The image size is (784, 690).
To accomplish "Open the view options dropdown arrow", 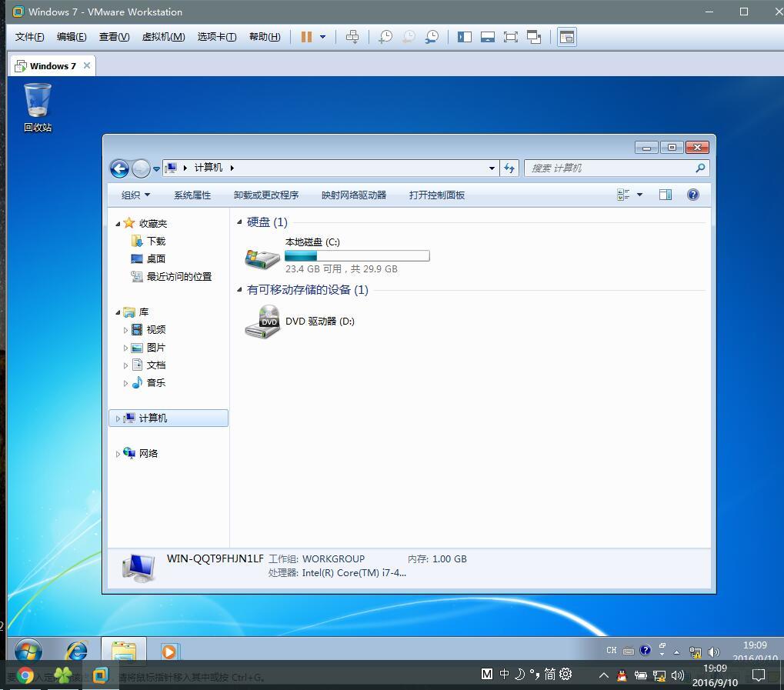I will 639,195.
